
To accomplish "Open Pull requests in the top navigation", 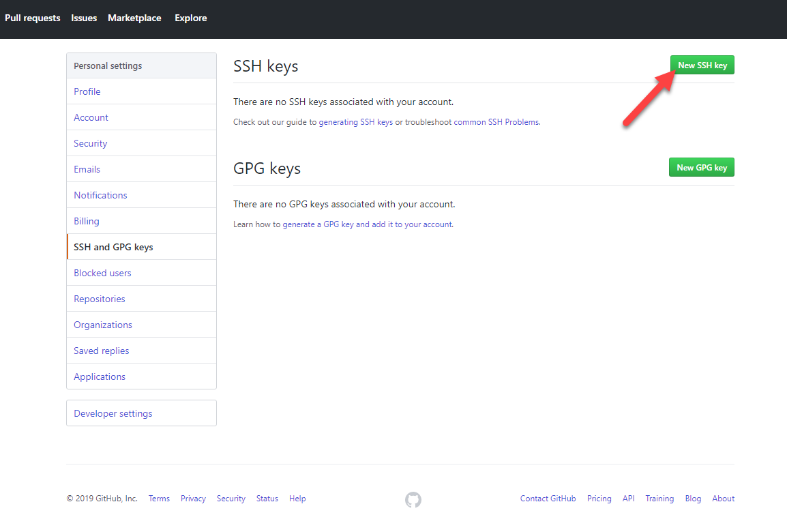I will coord(33,18).
